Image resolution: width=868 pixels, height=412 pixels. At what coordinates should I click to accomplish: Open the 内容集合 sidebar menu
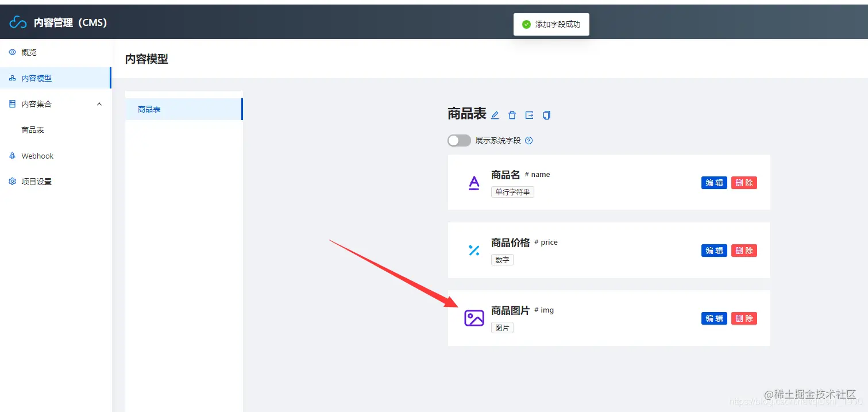click(x=55, y=104)
